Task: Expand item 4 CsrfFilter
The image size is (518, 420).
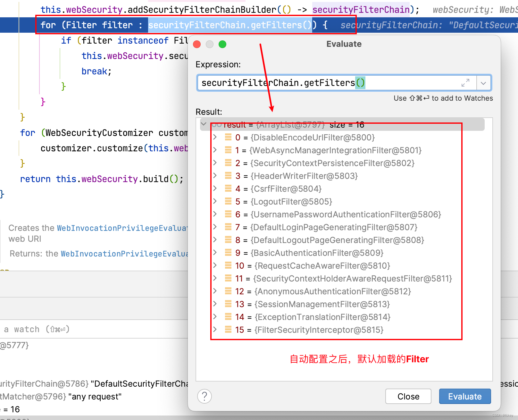Action: tap(215, 189)
